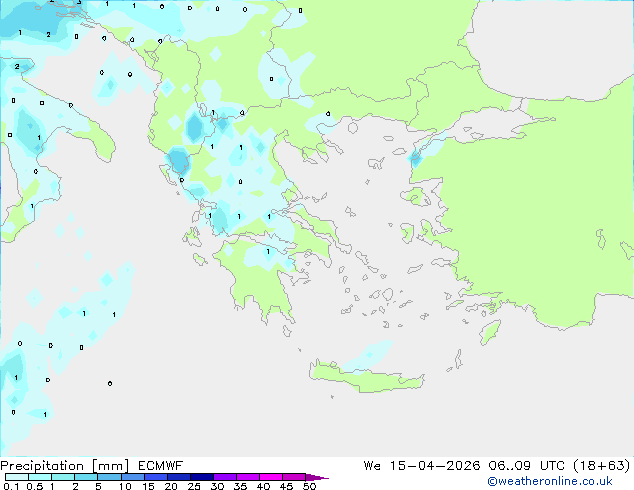Screen dimensions: 634x490
Task: Select the 20–25 mm dark blue swatch
Action: point(178,477)
